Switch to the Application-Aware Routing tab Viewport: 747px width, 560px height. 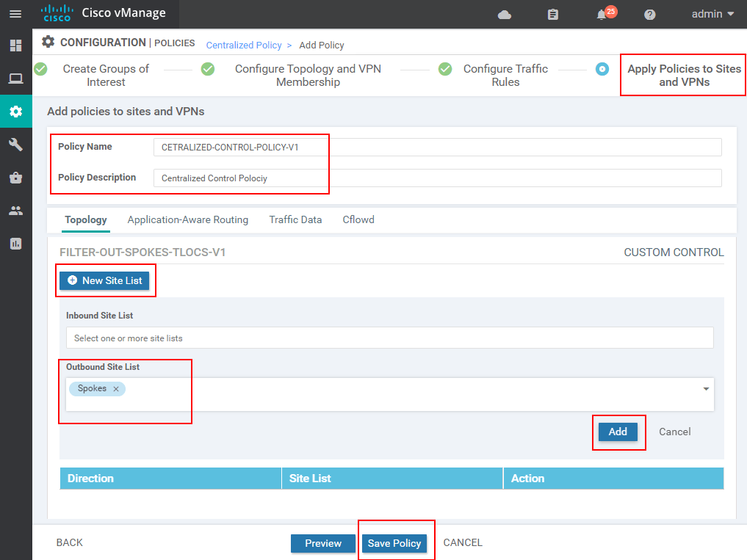tap(187, 219)
